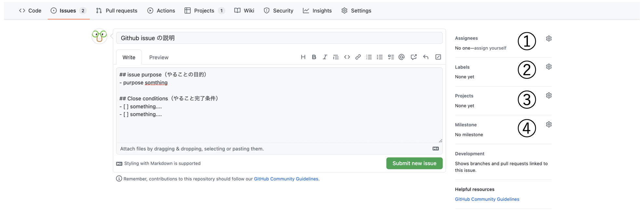Screen dimensions: 644x215
Task: Click the issue title input field
Action: (x=279, y=38)
